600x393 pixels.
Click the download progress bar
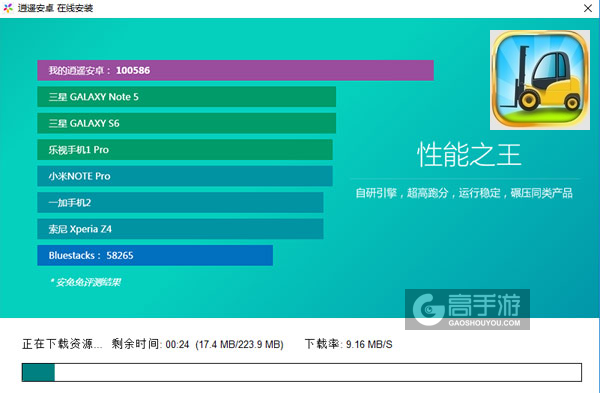tap(302, 372)
